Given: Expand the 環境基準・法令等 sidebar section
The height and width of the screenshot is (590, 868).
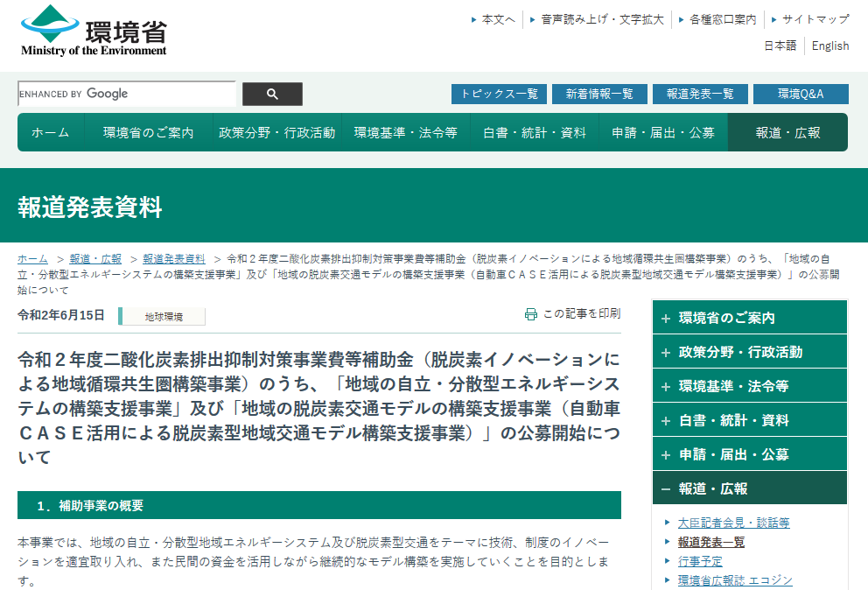Looking at the screenshot, I should coord(750,386).
